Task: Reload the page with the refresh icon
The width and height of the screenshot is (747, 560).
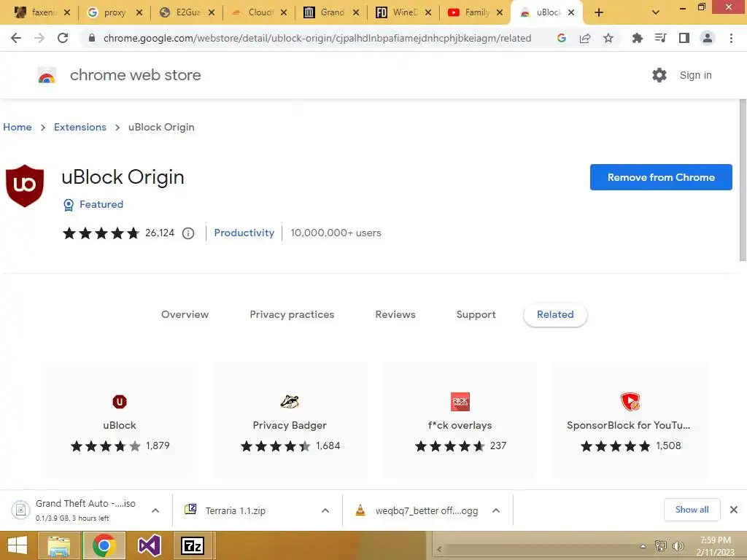Action: 63,38
